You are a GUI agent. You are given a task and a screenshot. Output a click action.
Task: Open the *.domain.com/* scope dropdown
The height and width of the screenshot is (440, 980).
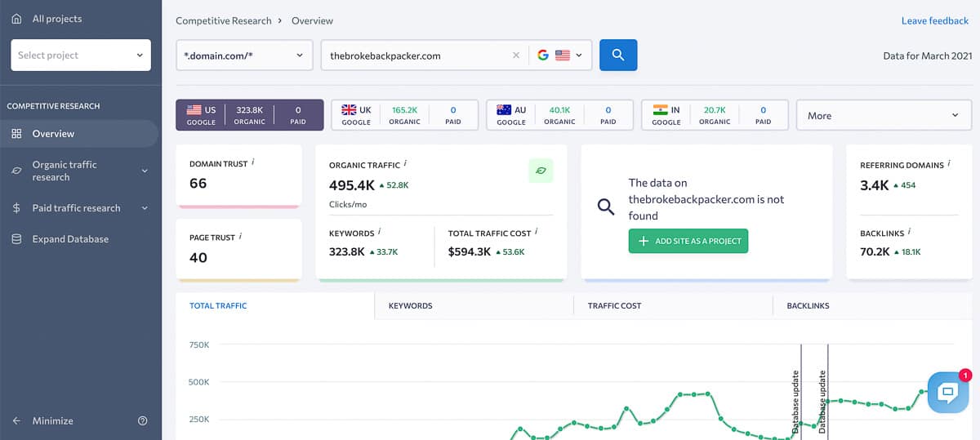244,56
